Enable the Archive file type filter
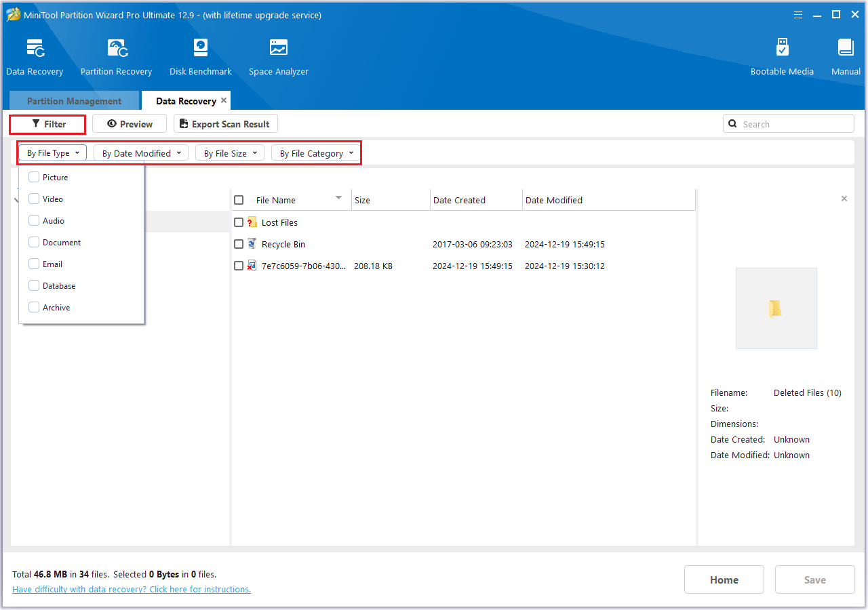Image resolution: width=868 pixels, height=610 pixels. pyautogui.click(x=34, y=307)
